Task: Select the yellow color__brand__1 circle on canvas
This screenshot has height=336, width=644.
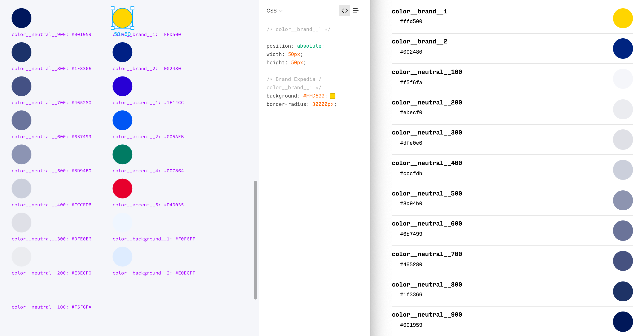Action: 122,18
